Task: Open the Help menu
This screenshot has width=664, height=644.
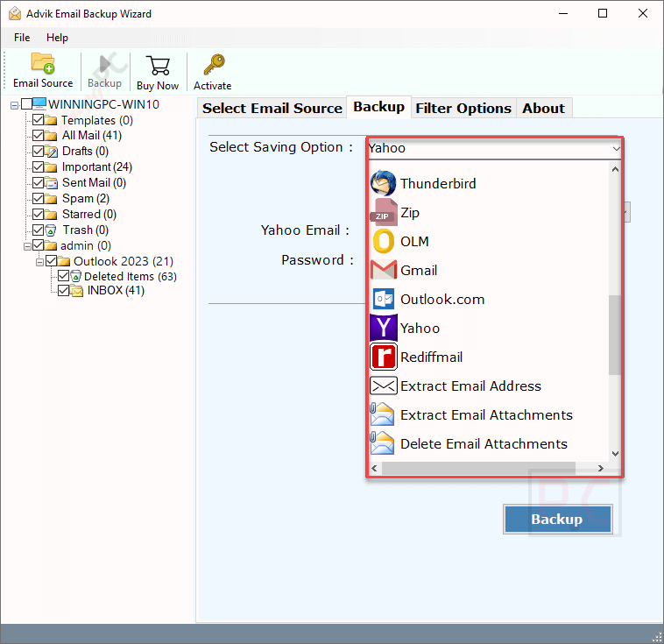Action: pos(57,38)
